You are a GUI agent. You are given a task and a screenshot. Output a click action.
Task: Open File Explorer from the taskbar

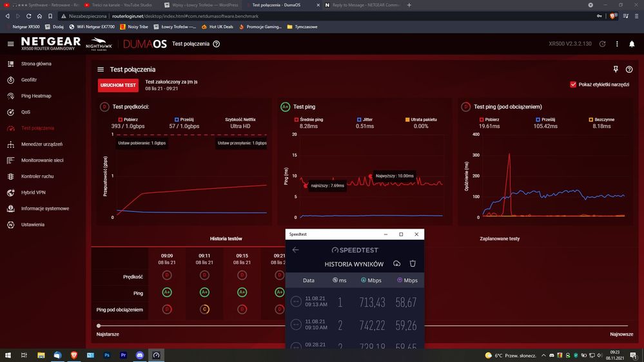click(x=41, y=355)
